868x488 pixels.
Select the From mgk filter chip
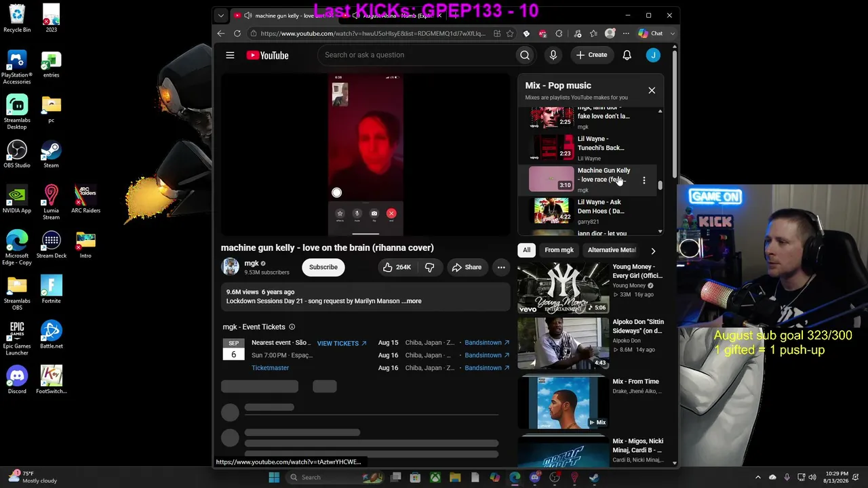(x=559, y=250)
